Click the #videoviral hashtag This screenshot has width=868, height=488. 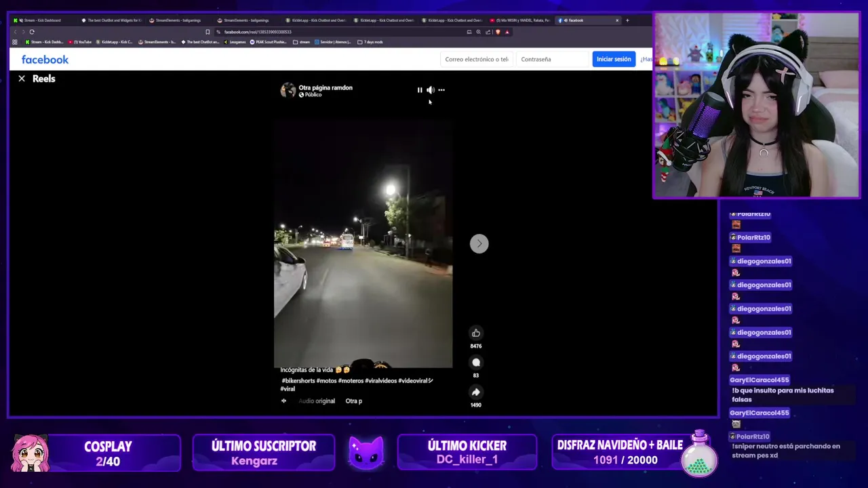[x=415, y=381]
